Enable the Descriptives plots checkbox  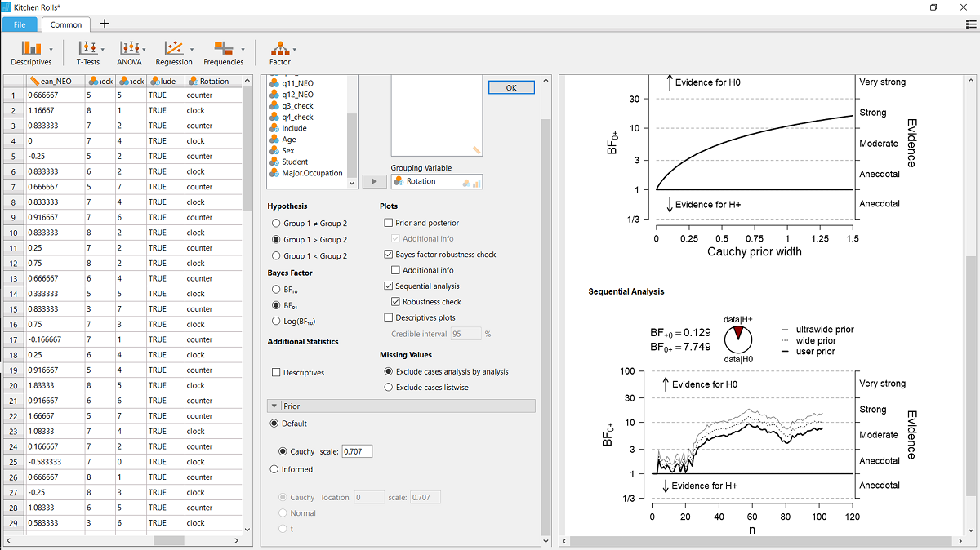[x=389, y=317]
